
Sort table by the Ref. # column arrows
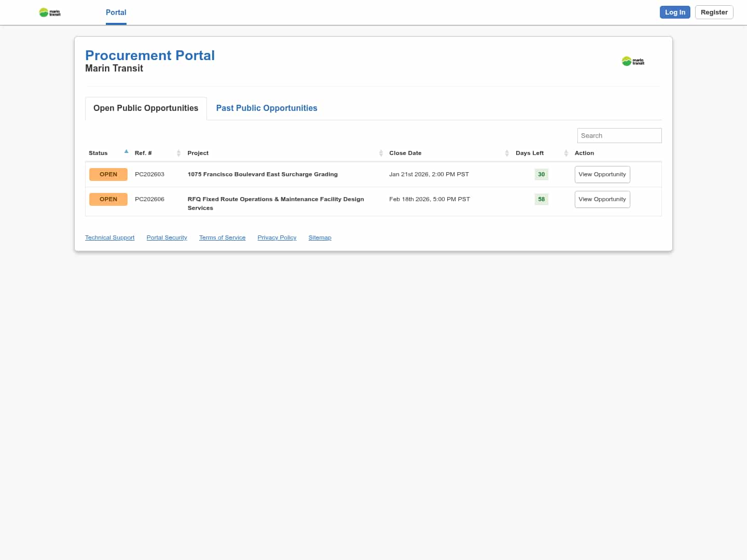(x=178, y=153)
